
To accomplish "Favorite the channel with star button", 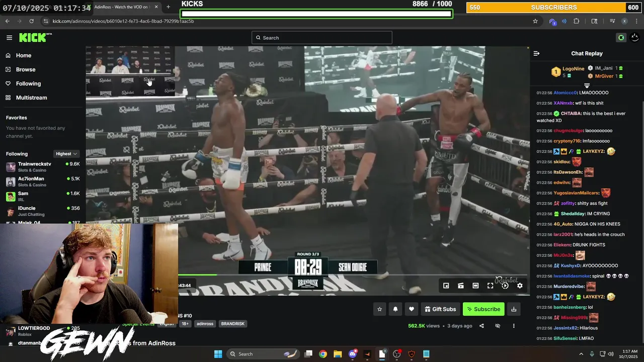I will click(380, 309).
